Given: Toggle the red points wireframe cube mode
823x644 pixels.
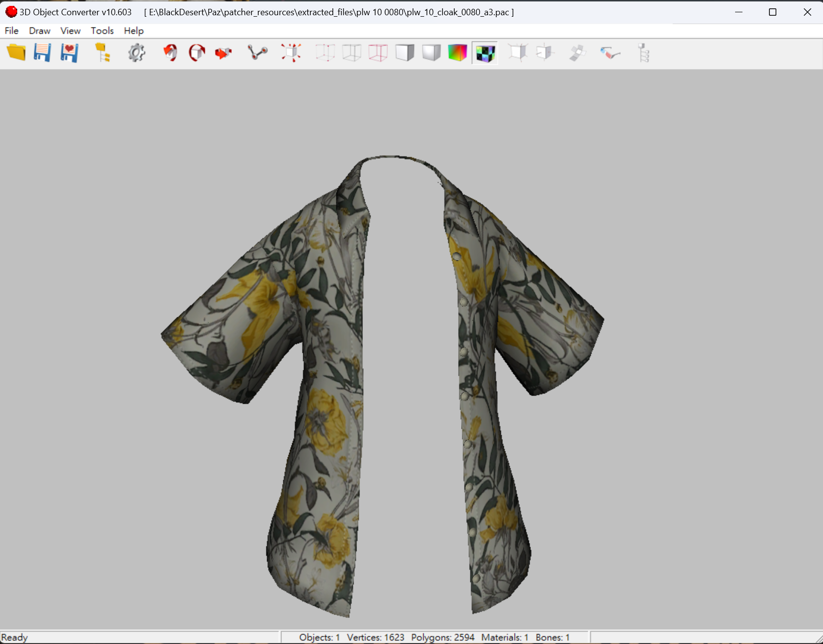Looking at the screenshot, I should 325,53.
